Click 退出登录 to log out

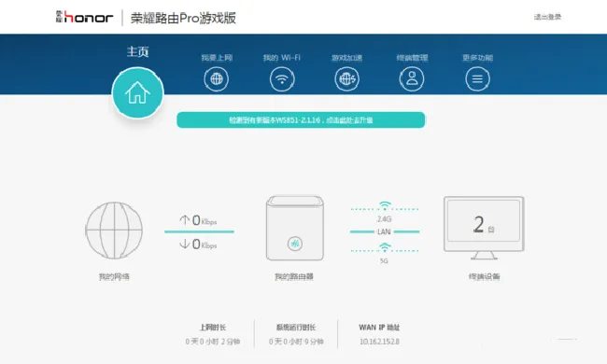tap(548, 17)
